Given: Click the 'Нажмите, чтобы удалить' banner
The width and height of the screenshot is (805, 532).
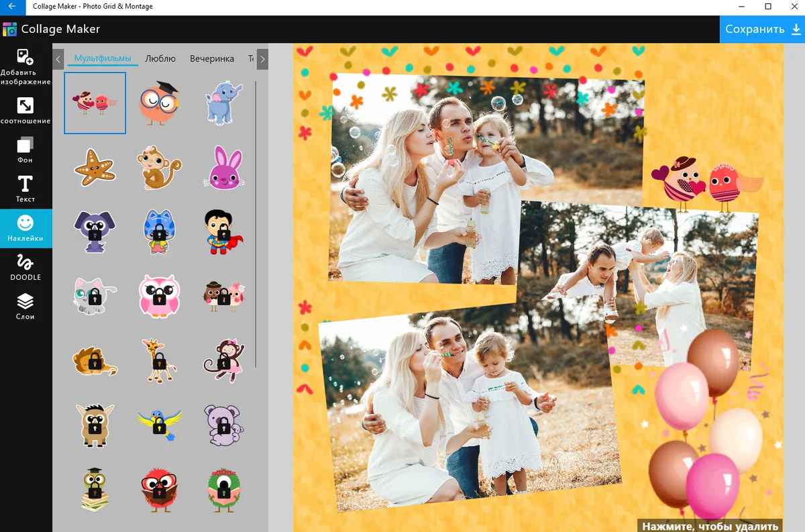Looking at the screenshot, I should pos(710,526).
